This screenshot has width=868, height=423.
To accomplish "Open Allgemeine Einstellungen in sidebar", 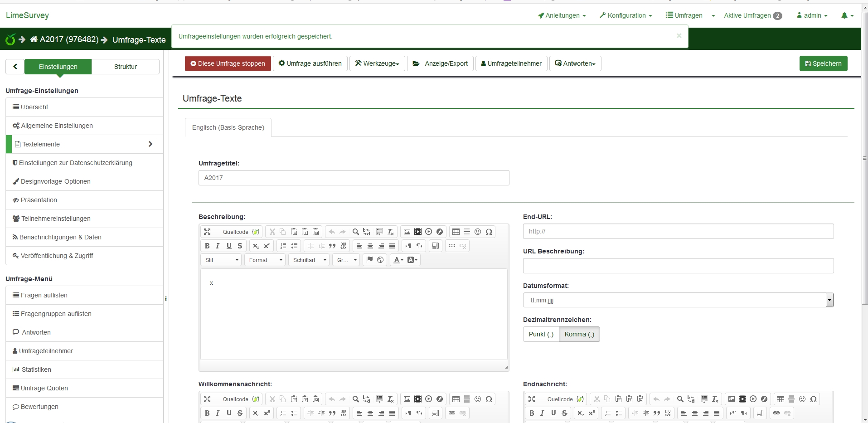I will click(57, 126).
